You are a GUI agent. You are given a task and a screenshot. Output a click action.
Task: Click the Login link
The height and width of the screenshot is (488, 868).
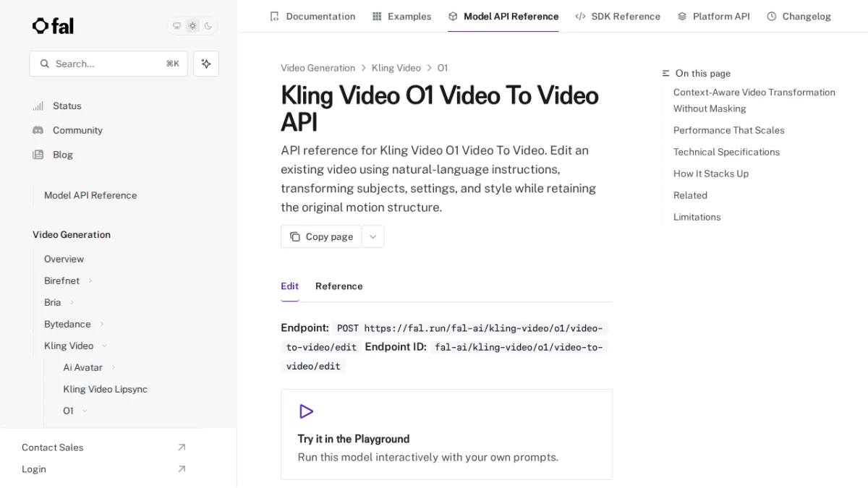(x=34, y=469)
